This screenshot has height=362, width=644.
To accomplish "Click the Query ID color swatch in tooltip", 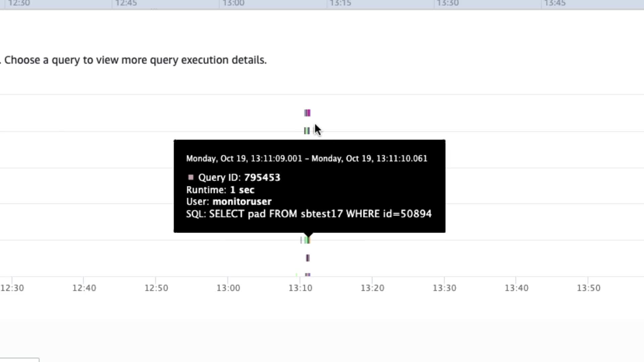I will [x=191, y=177].
